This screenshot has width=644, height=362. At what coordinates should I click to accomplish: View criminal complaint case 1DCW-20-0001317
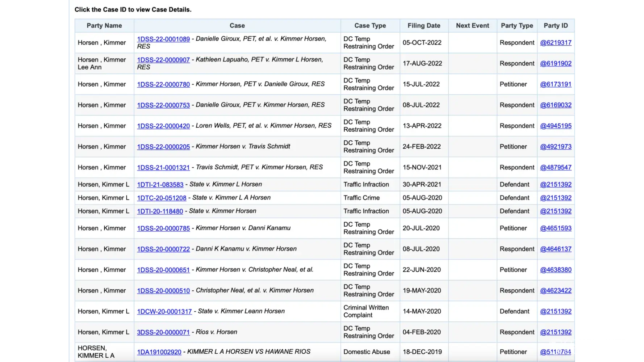[x=164, y=311]
